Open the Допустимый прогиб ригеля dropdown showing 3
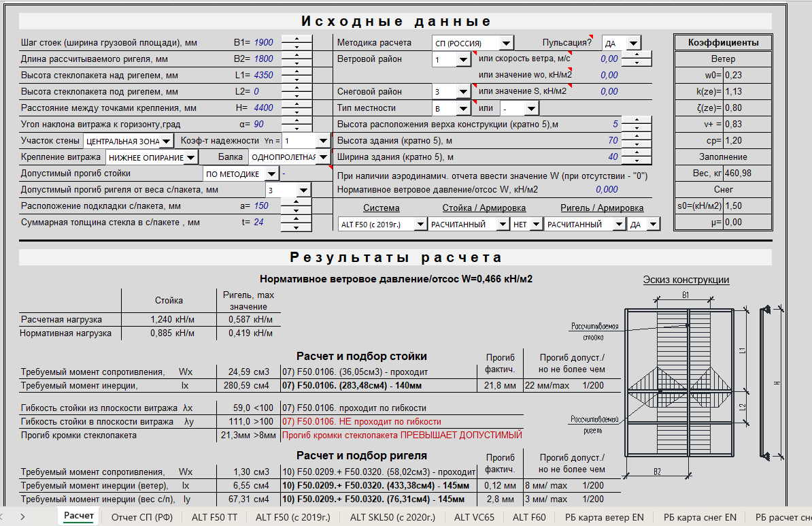 (304, 190)
